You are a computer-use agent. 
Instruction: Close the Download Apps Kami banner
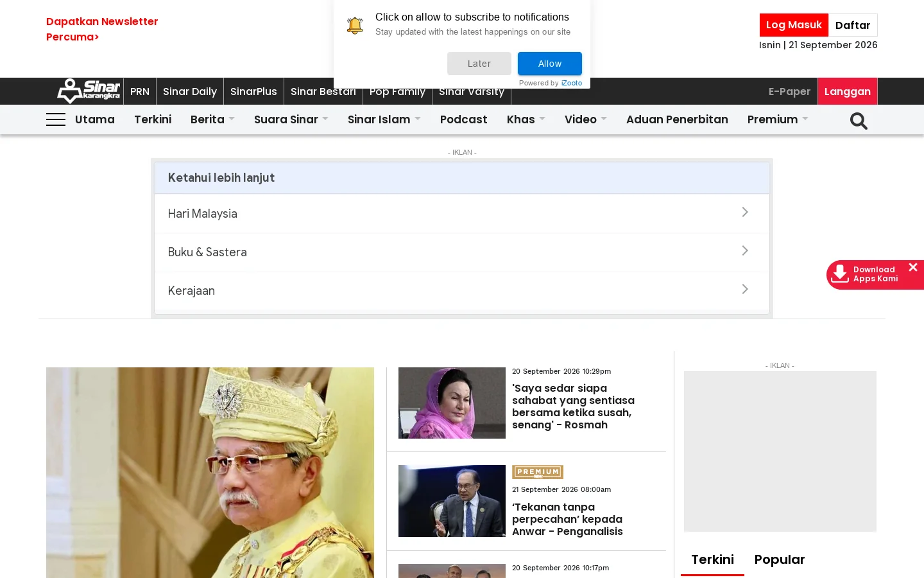tap(913, 267)
